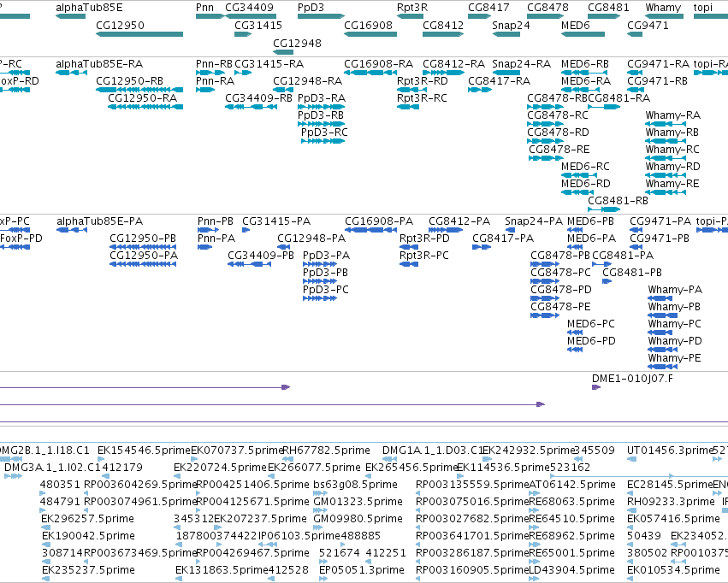Click the CG12948-PA protein label
Screen dimensions: 728x583
(x=311, y=238)
